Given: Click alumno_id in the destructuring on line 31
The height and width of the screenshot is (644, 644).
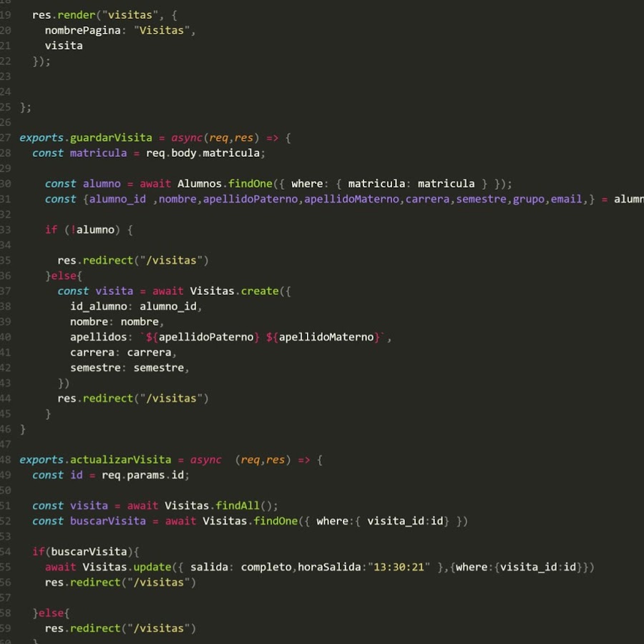Looking at the screenshot, I should point(117,199).
